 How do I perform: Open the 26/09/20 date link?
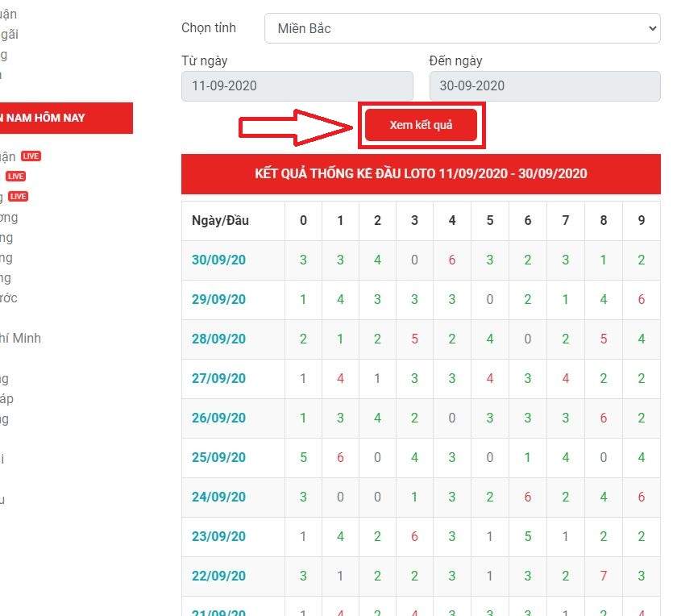[x=218, y=418]
